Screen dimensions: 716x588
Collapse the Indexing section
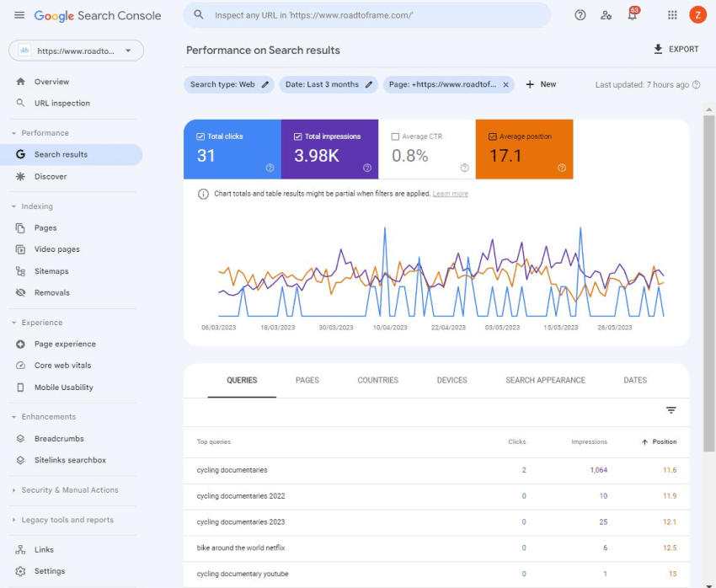tap(13, 206)
